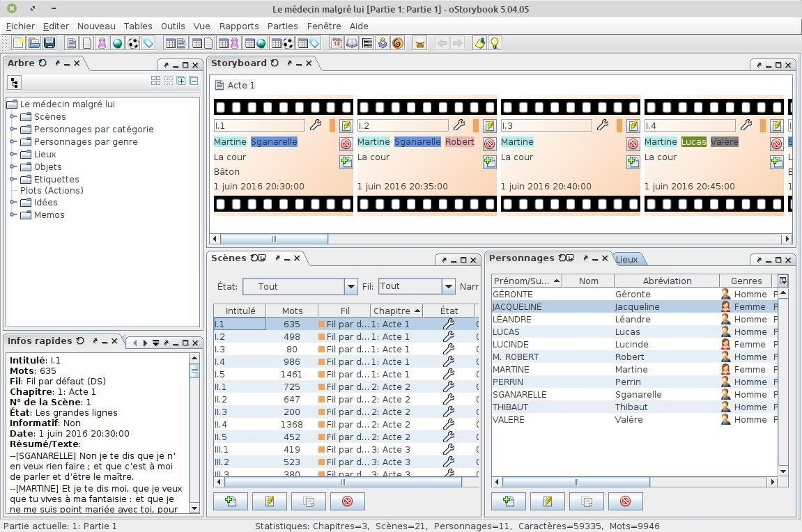The height and width of the screenshot is (532, 802).
Task: Click the wrench status icon on scene I.3
Action: (603, 125)
